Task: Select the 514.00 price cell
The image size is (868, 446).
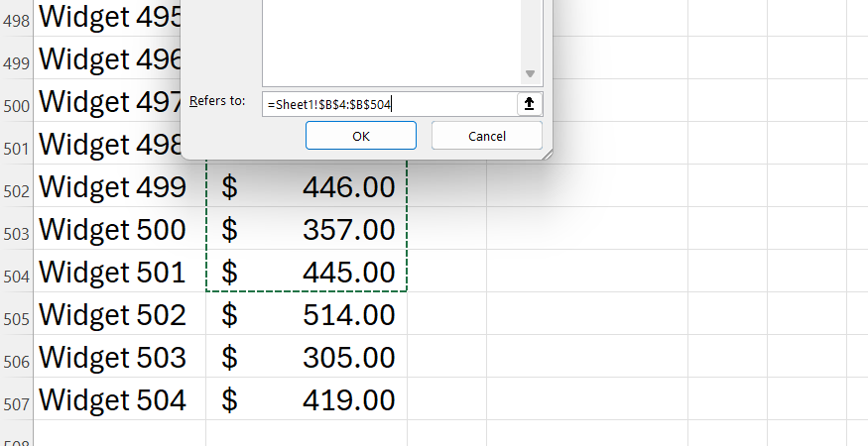Action: pos(307,314)
